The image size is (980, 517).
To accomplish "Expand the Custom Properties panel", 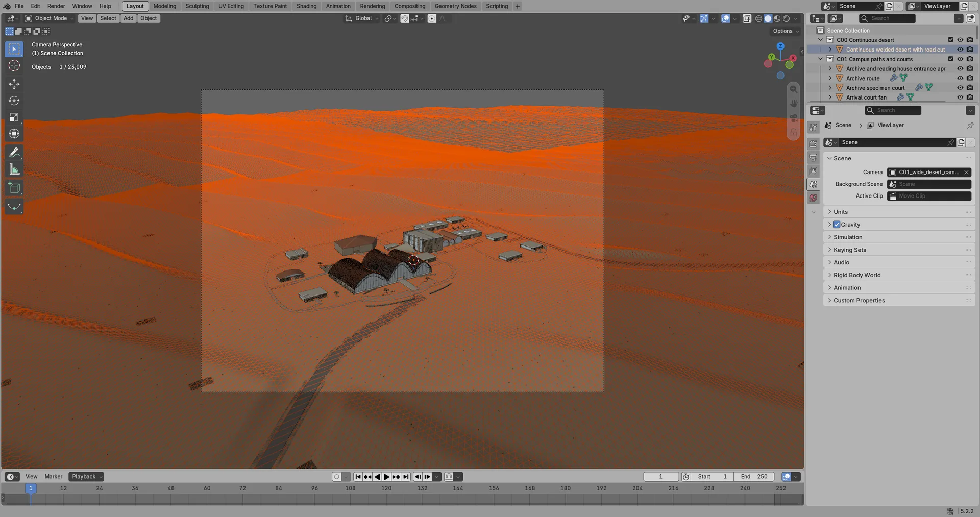I will click(x=899, y=300).
